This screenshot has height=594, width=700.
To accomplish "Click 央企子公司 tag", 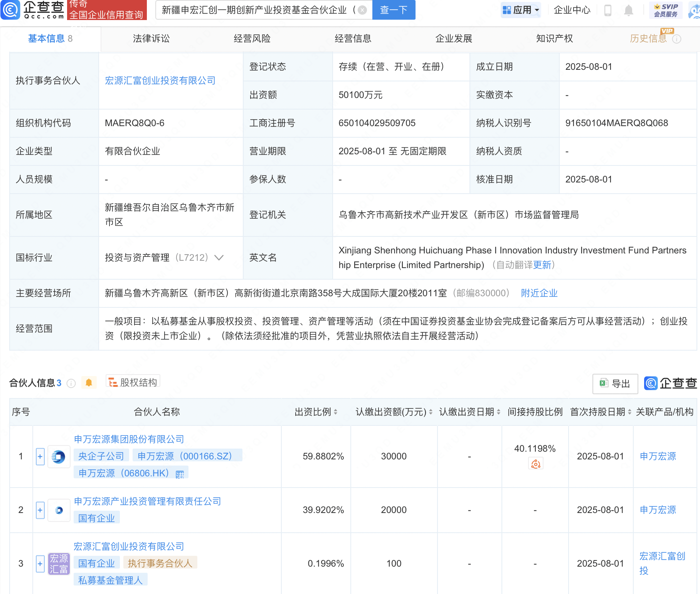I will pyautogui.click(x=101, y=456).
